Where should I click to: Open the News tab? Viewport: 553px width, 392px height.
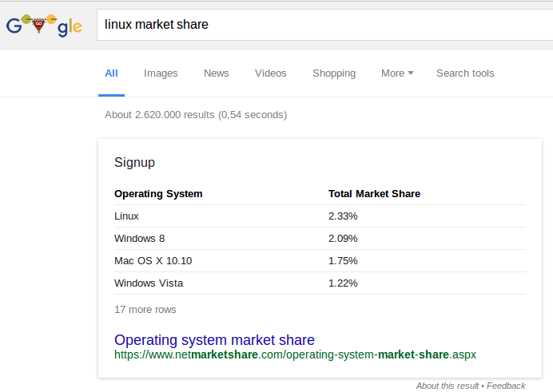(x=217, y=73)
